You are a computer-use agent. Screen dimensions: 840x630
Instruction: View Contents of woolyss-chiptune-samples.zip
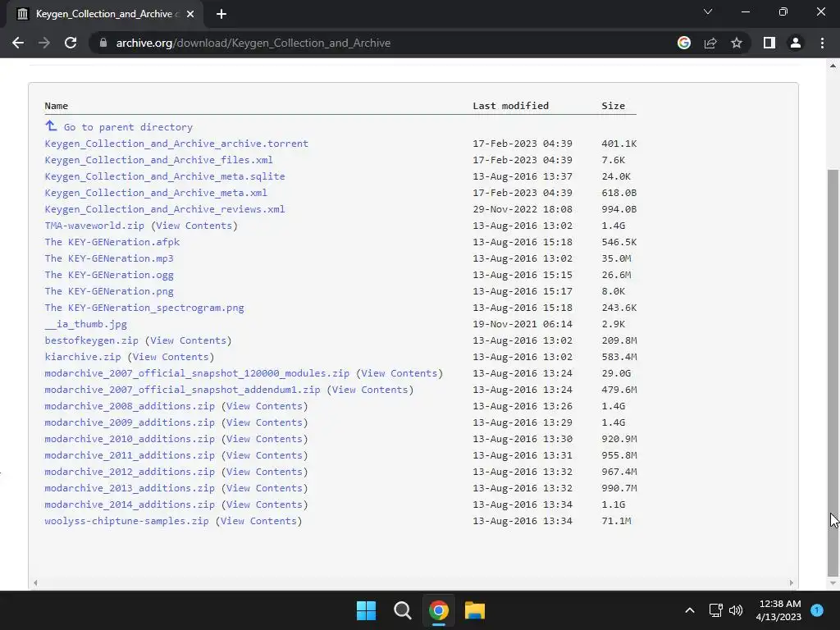[258, 521]
